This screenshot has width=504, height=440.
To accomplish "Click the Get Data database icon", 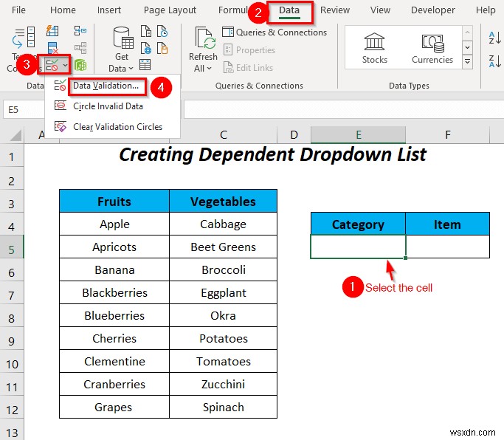I will tap(122, 38).
